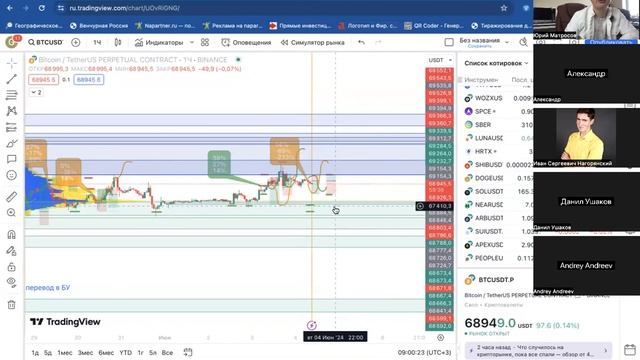Viewport: 640px width, 360px height.
Task: Select the NEARUSD row in watchlist
Action: (498, 205)
